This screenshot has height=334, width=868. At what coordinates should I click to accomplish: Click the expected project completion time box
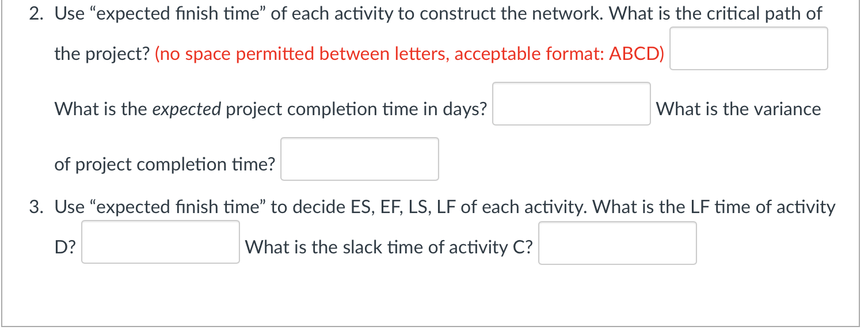(x=571, y=104)
